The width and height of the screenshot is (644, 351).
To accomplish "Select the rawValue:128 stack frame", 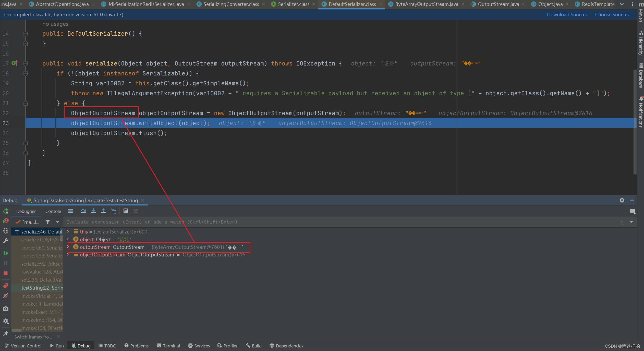I will [38, 272].
